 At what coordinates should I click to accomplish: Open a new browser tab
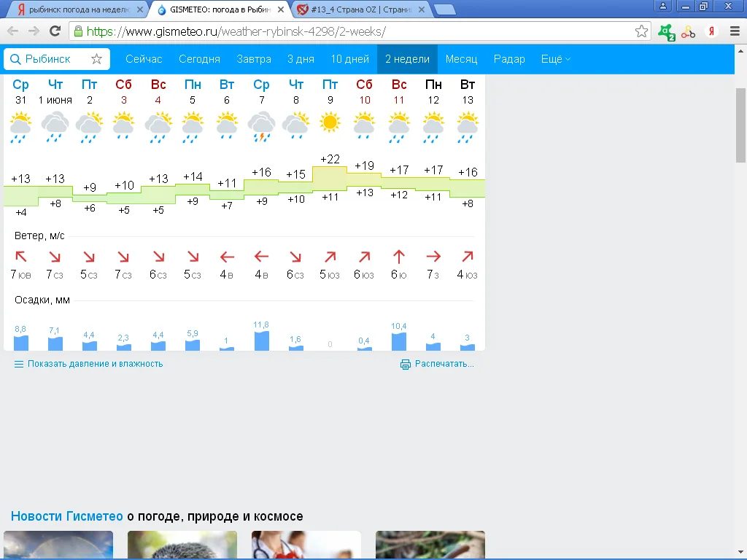pos(445,9)
